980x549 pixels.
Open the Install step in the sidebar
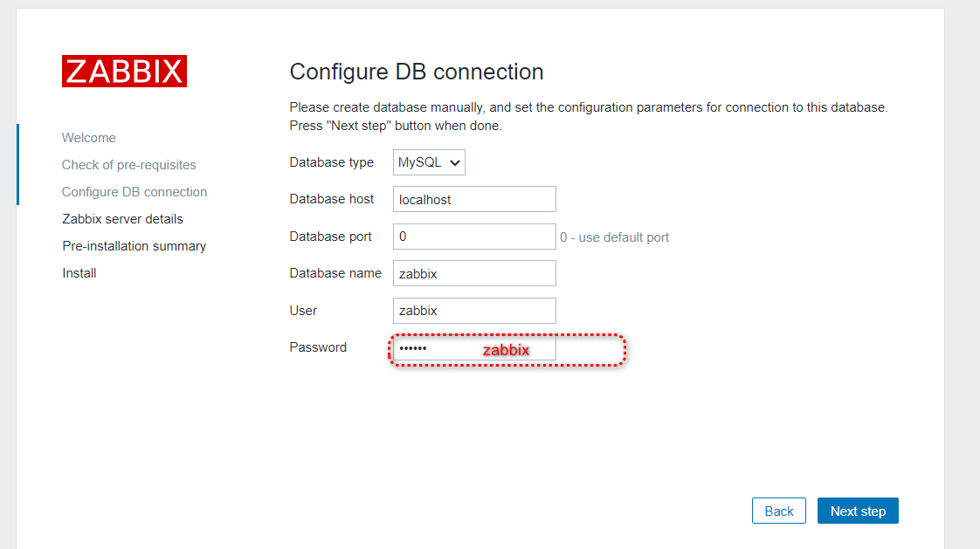[x=79, y=272]
